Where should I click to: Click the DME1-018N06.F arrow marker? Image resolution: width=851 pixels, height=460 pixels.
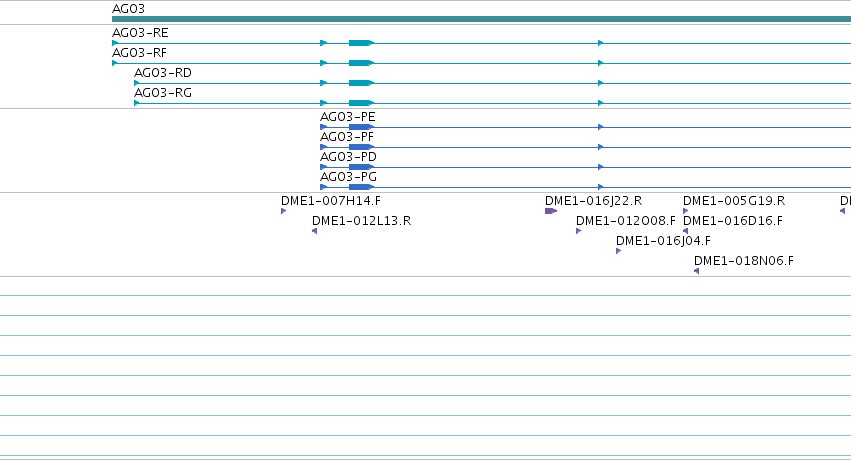pos(696,271)
